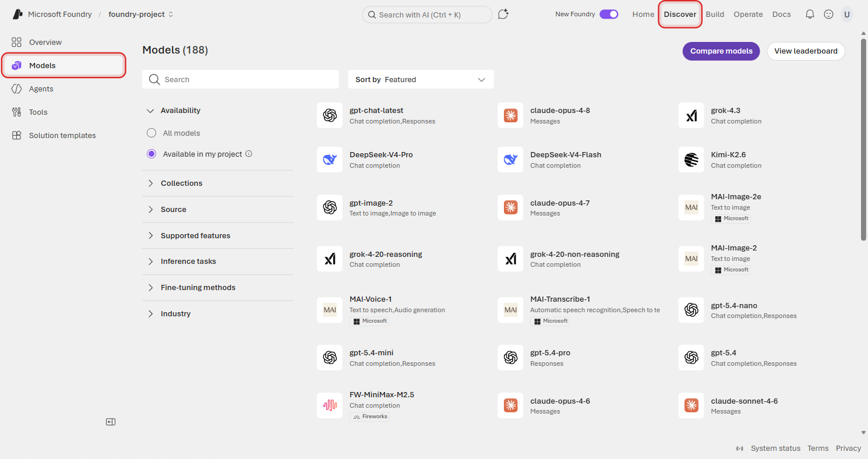Click the Overview grid icon in sidebar
This screenshot has height=459, width=868.
pos(17,42)
